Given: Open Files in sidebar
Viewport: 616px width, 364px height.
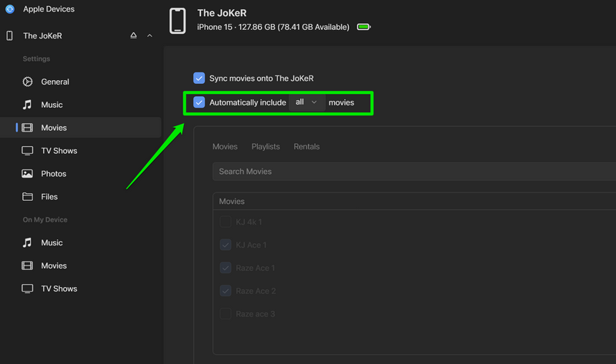Looking at the screenshot, I should coord(49,197).
